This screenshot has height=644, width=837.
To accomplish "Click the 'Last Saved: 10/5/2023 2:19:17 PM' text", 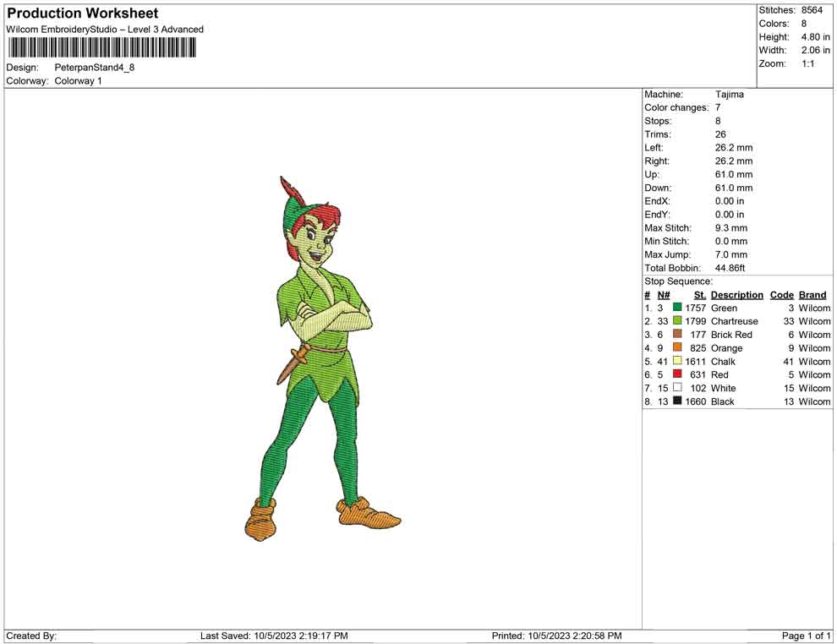I will click(x=274, y=636).
